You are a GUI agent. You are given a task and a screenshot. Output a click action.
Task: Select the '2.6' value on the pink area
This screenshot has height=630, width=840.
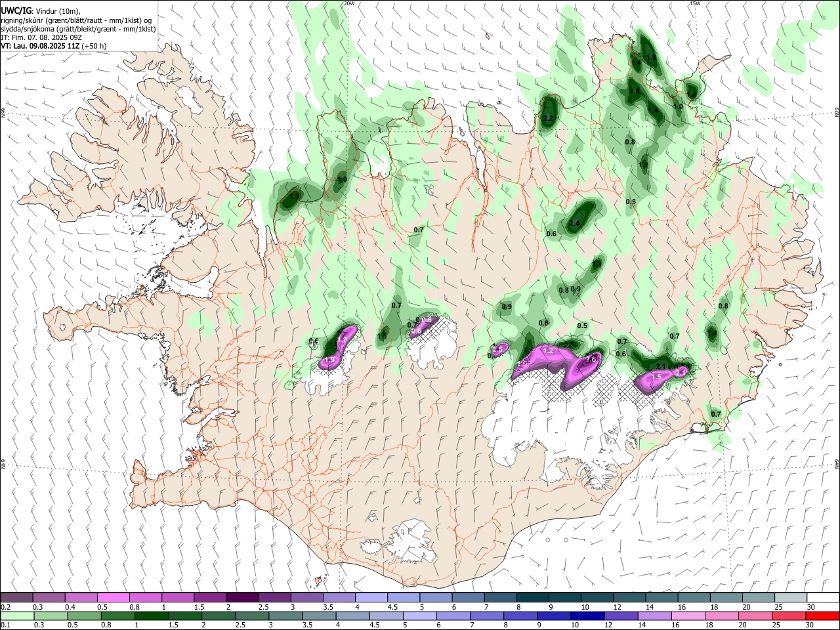tap(591, 359)
